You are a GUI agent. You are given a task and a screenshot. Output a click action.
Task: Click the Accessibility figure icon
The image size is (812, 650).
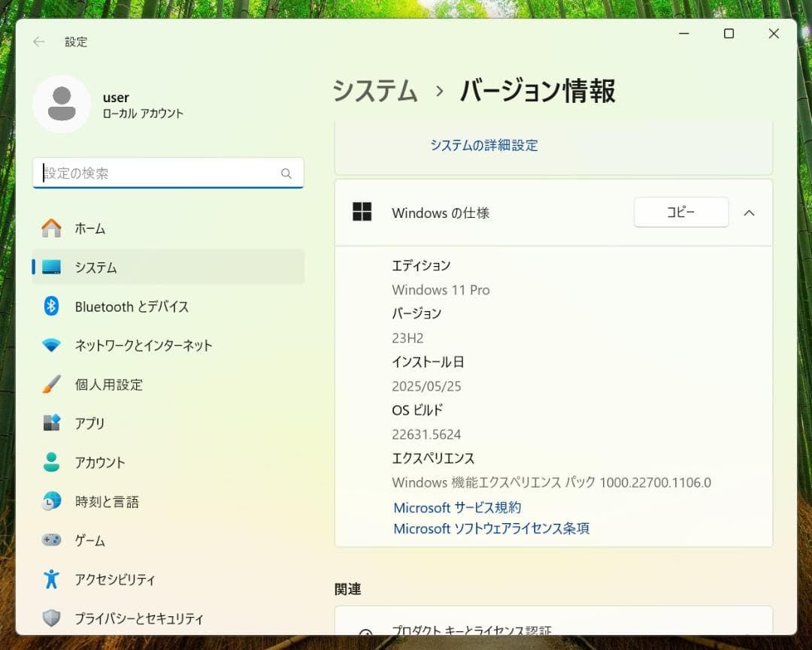pos(51,579)
